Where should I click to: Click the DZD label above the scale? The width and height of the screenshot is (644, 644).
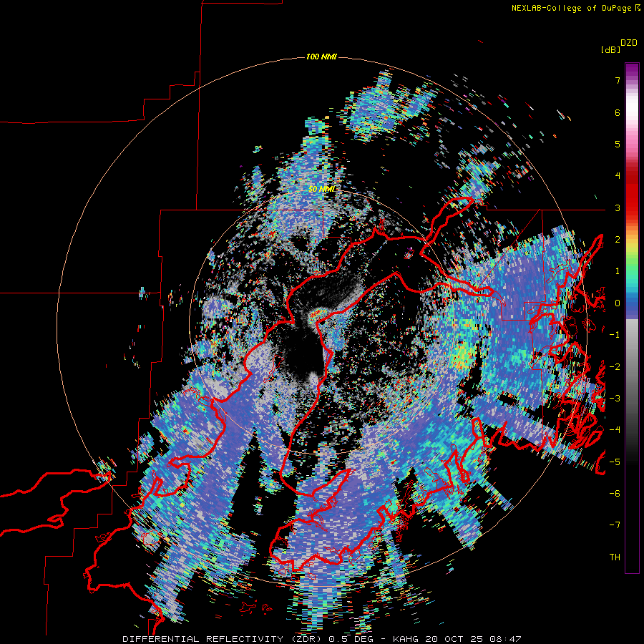(x=629, y=42)
